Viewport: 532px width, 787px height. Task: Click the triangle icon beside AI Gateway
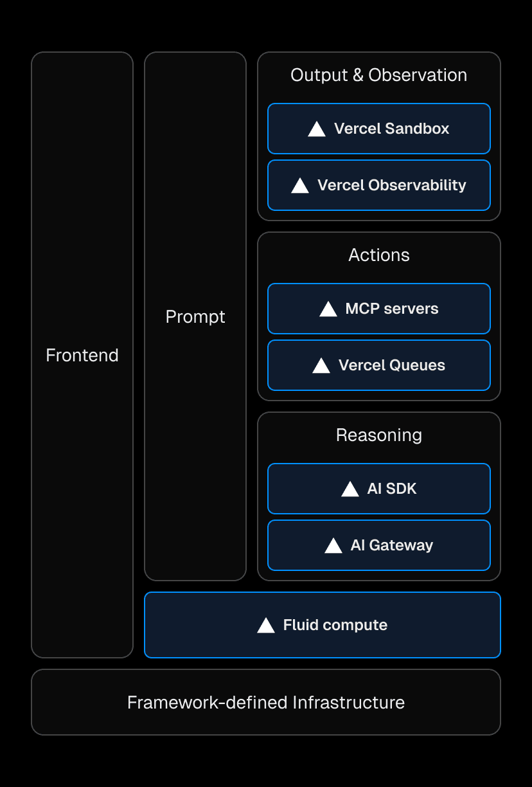click(x=333, y=546)
